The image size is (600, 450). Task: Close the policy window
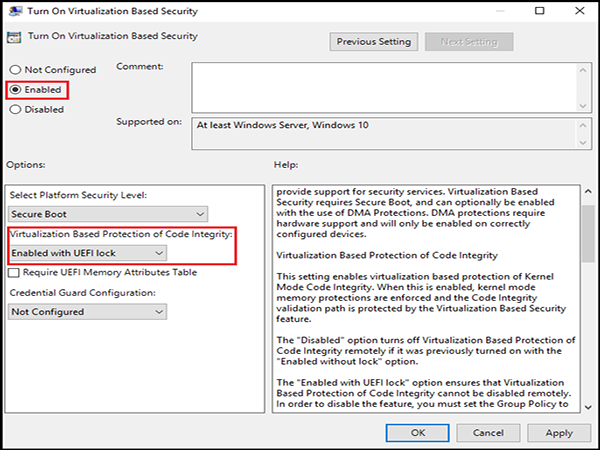580,11
